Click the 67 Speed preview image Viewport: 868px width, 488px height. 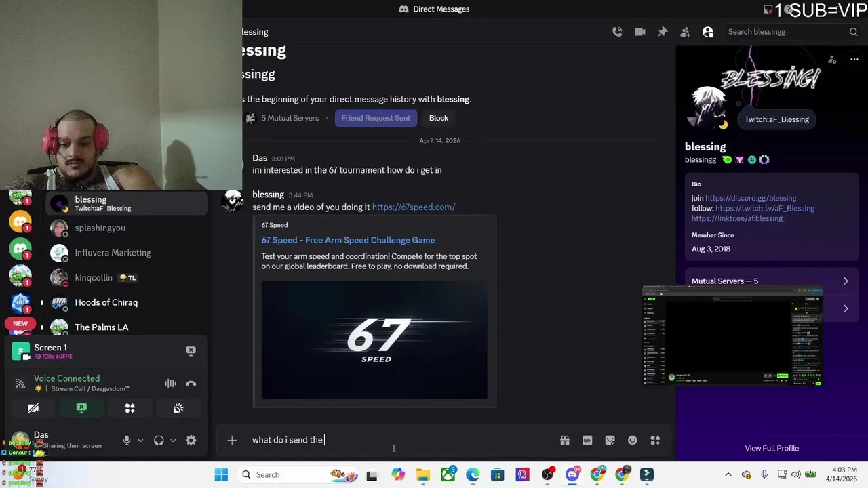[374, 340]
